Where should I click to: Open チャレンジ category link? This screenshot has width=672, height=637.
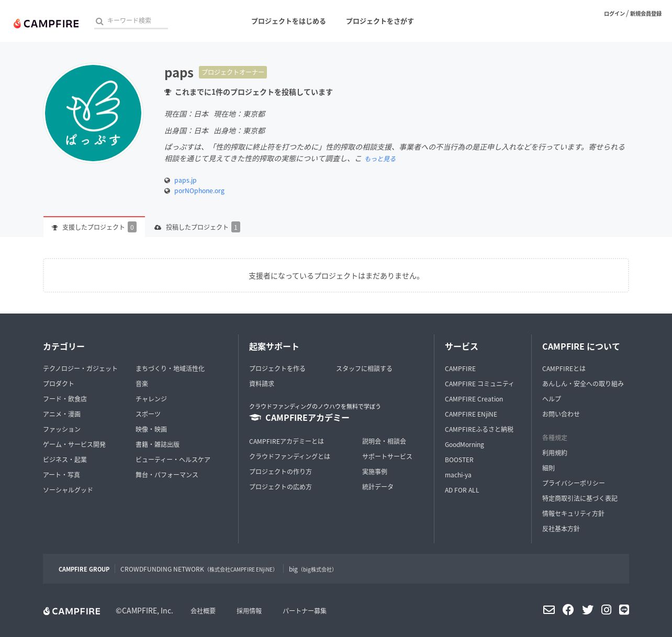point(151,399)
